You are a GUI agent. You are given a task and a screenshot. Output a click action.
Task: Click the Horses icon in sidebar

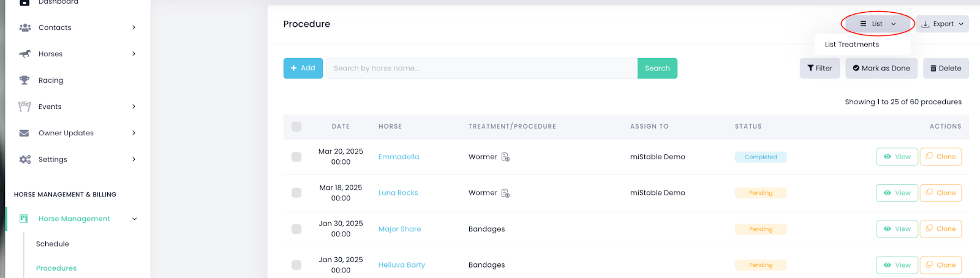coord(25,54)
